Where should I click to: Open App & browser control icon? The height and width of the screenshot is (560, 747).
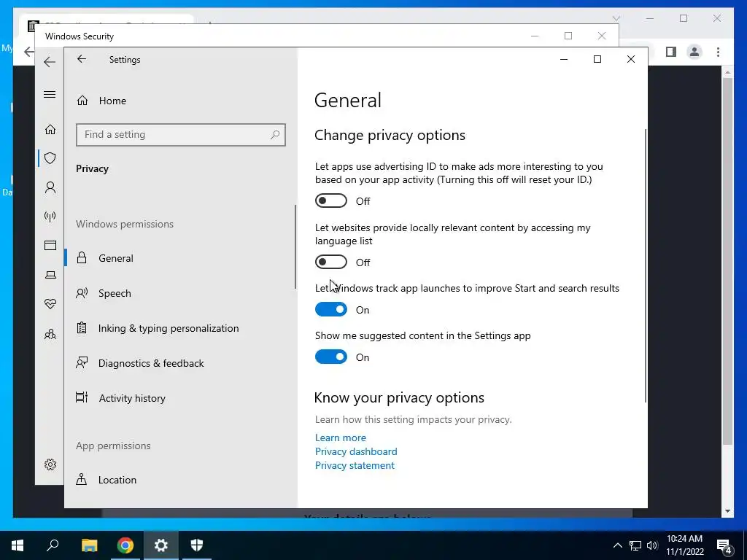[x=50, y=245]
